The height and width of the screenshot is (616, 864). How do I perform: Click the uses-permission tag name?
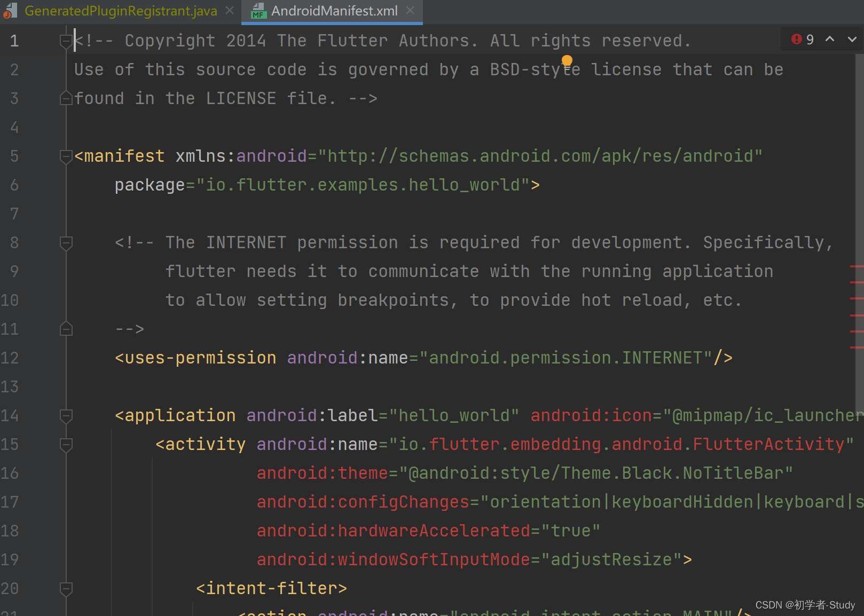pos(200,358)
